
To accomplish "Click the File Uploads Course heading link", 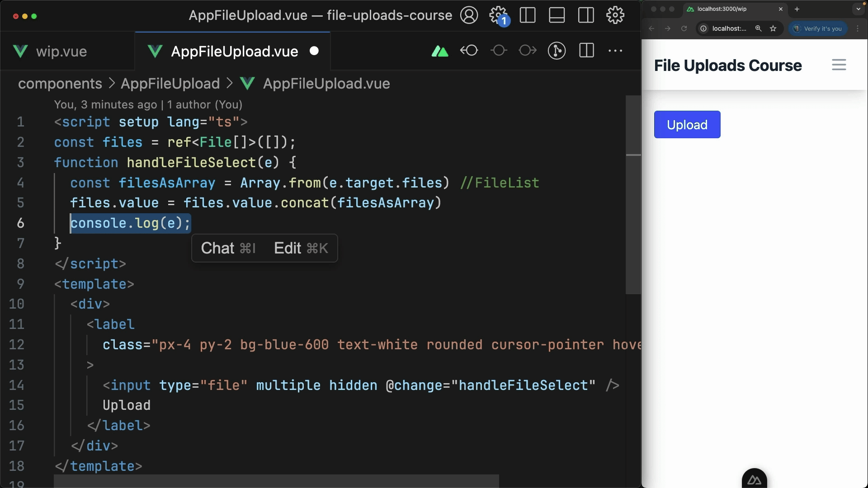I will (x=728, y=66).
